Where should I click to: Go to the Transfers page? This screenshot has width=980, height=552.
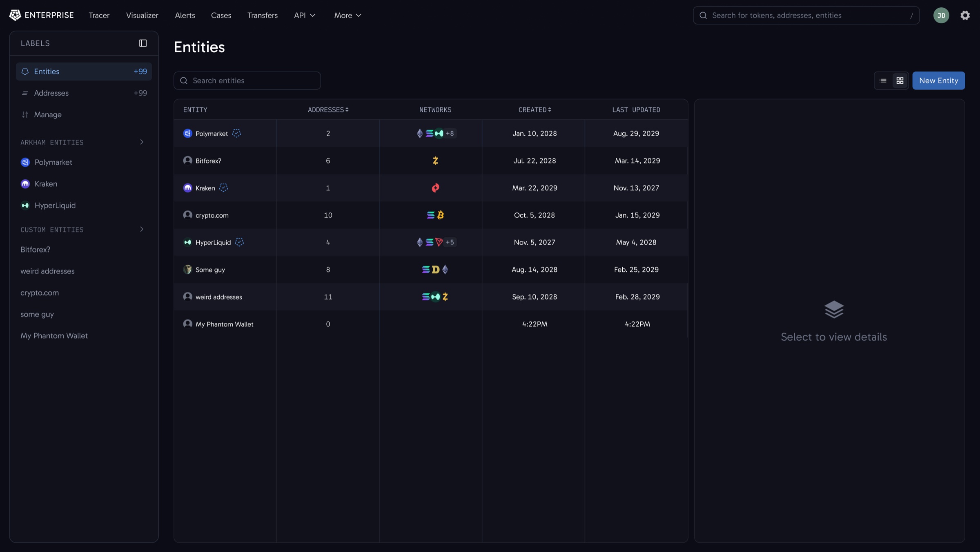point(263,15)
